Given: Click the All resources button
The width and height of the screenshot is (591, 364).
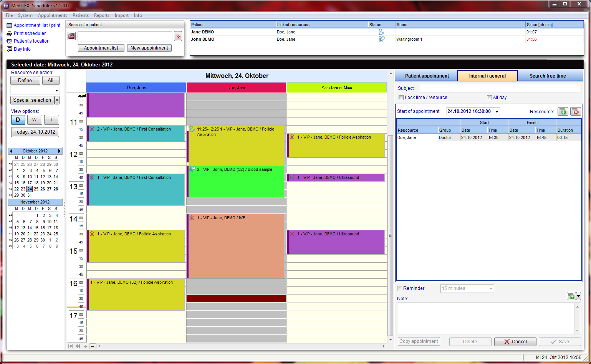Looking at the screenshot, I should [51, 81].
